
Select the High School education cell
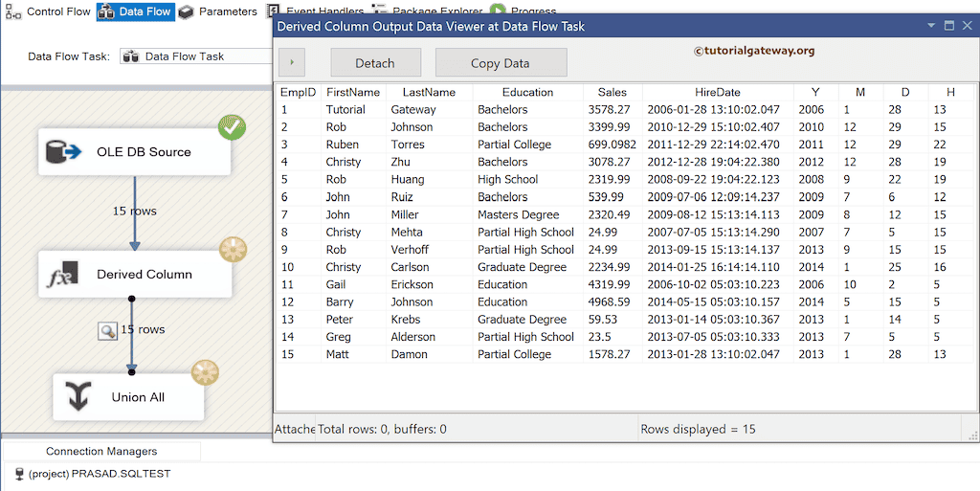point(528,179)
